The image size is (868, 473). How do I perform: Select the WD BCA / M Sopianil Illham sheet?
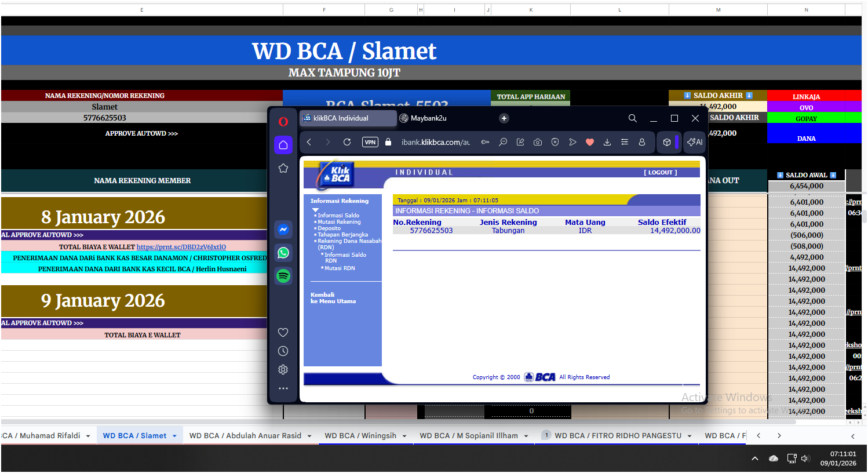coord(469,436)
